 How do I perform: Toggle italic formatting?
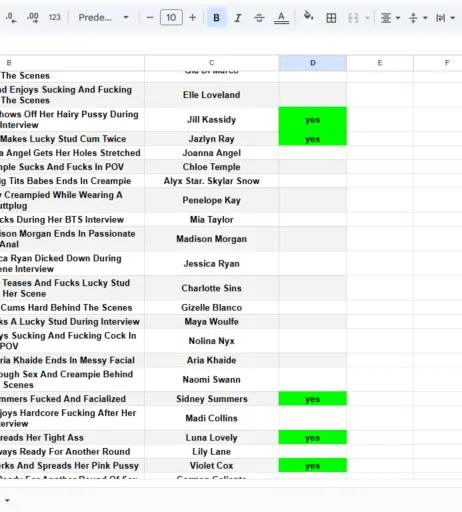(x=238, y=18)
